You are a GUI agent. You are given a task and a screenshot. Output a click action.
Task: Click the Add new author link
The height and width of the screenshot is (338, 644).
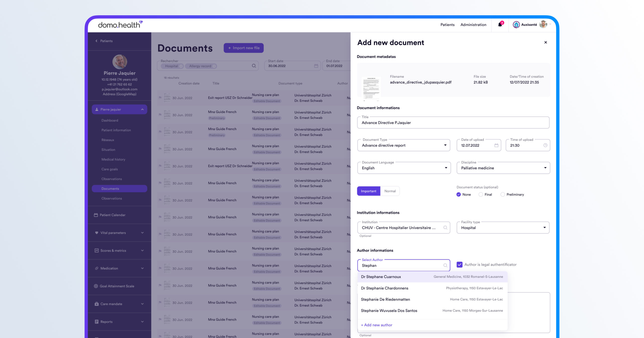pyautogui.click(x=377, y=325)
